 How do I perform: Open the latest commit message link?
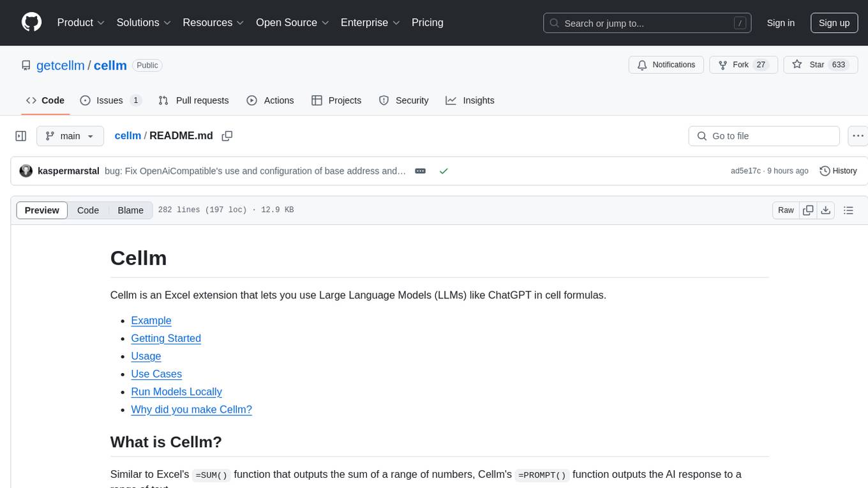pyautogui.click(x=255, y=171)
